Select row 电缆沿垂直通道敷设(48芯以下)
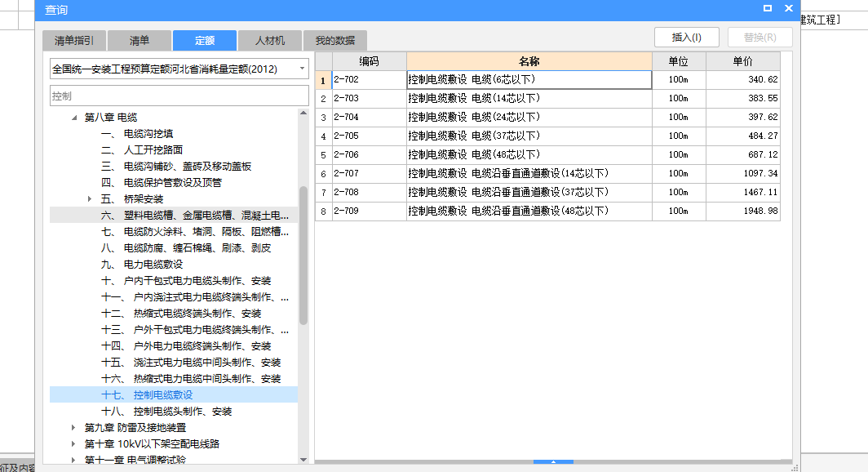Screen dimensions: 868x472 529,211
